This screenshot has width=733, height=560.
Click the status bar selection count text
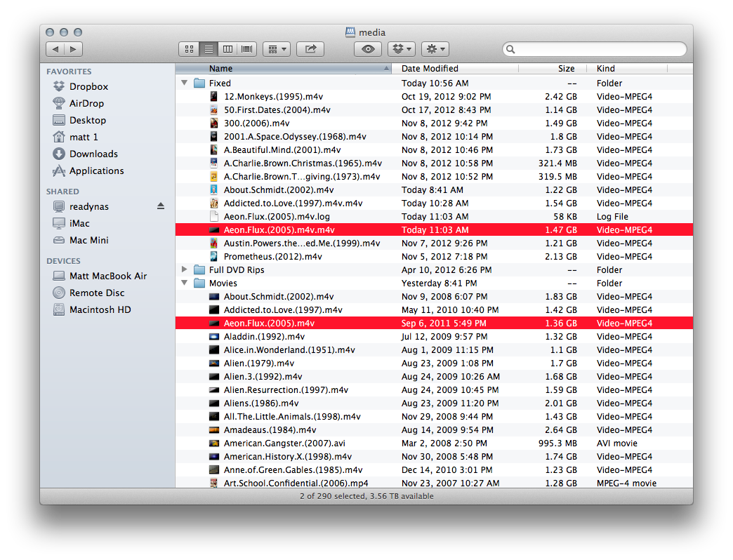point(366,496)
